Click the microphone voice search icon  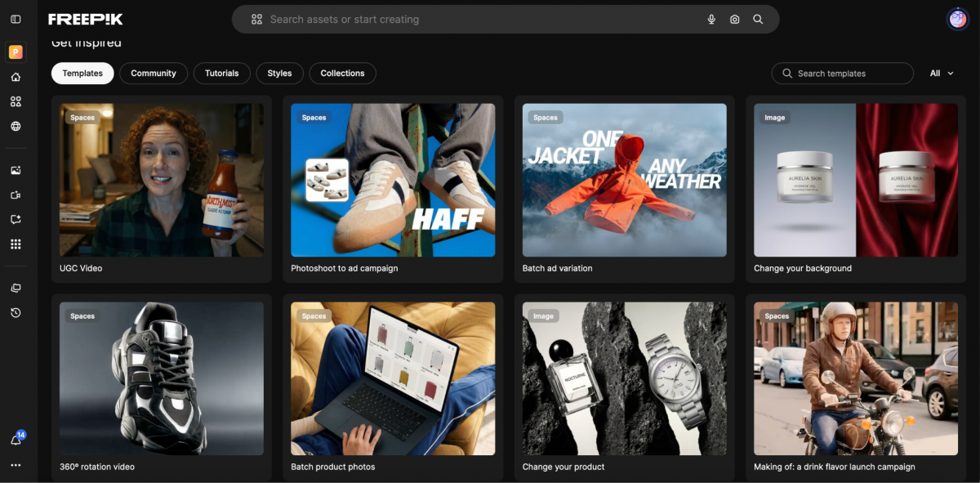coord(711,20)
